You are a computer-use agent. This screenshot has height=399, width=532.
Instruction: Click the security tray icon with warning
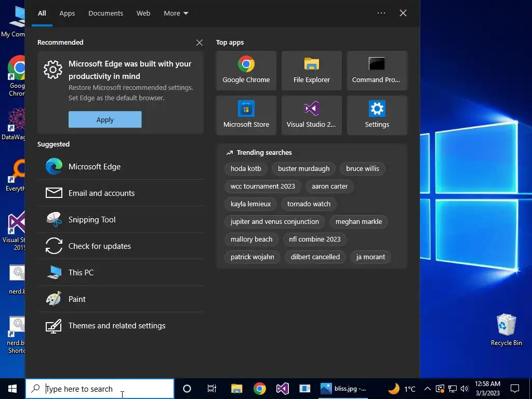[440, 389]
